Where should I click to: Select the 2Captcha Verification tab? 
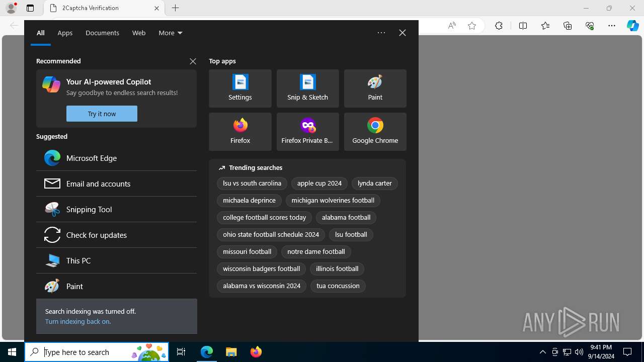tap(104, 8)
